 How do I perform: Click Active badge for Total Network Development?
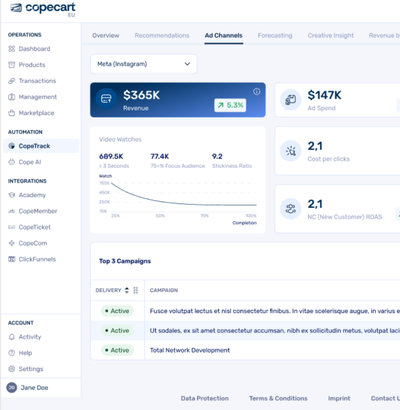pyautogui.click(x=117, y=350)
